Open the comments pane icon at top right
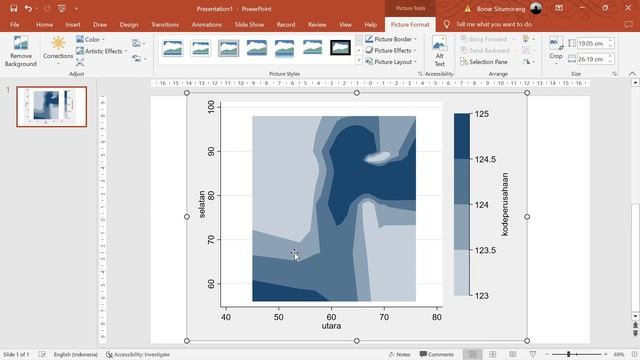 coord(629,24)
